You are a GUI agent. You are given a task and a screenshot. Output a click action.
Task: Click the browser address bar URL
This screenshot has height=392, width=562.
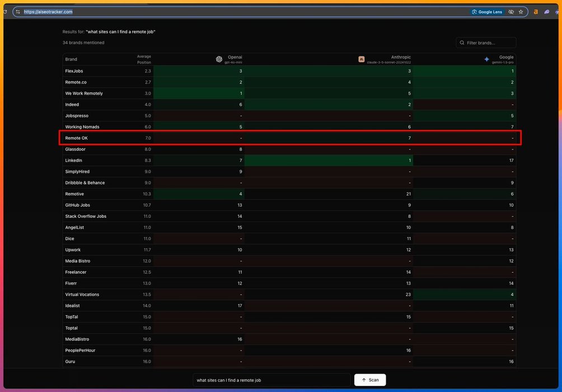coord(48,12)
